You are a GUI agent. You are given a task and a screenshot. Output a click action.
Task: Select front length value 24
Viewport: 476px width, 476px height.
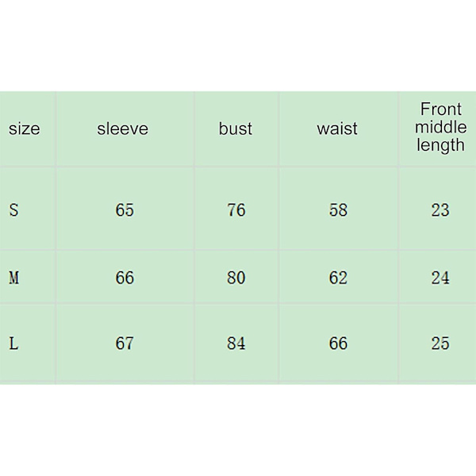pyautogui.click(x=440, y=278)
